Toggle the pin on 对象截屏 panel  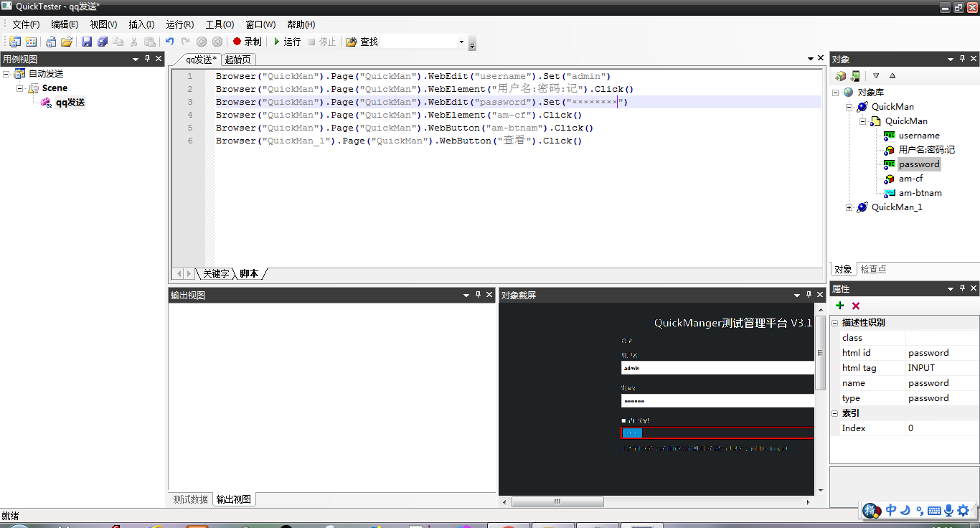pyautogui.click(x=809, y=295)
